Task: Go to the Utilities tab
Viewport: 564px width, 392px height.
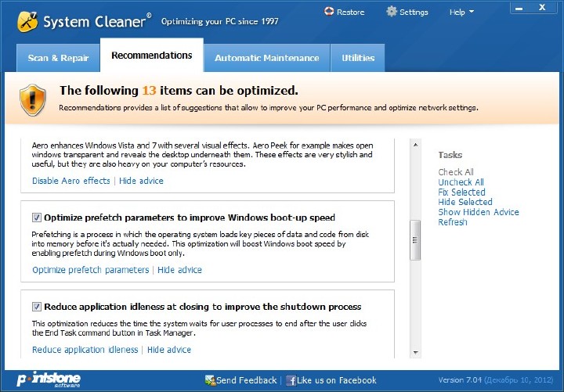Action: [358, 58]
